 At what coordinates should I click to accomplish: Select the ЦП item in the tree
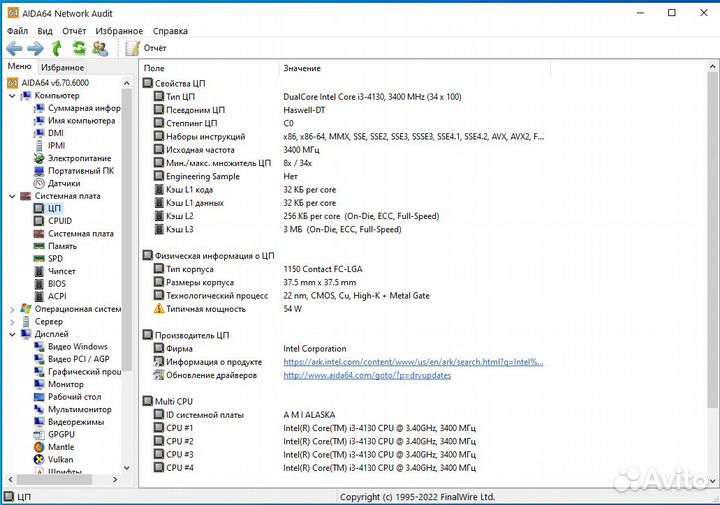47,208
